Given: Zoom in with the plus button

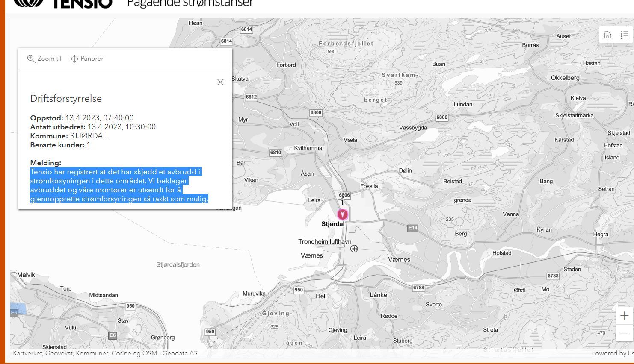Looking at the screenshot, I should 625,316.
